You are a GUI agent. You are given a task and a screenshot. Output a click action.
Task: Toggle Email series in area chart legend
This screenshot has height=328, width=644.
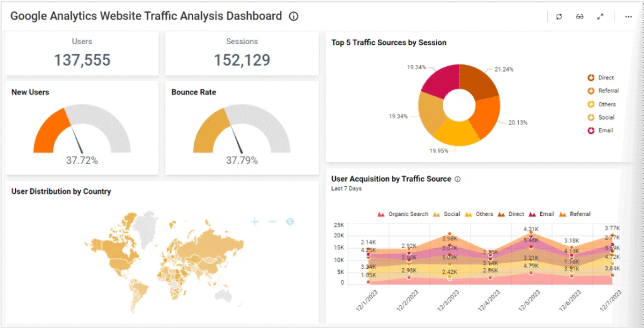541,214
